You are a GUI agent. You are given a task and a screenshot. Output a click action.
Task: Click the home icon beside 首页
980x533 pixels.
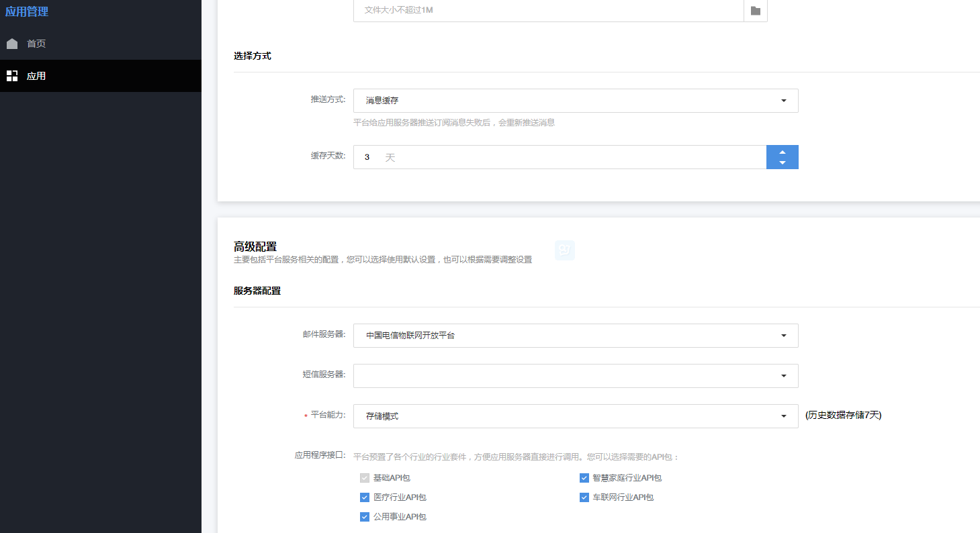(12, 43)
